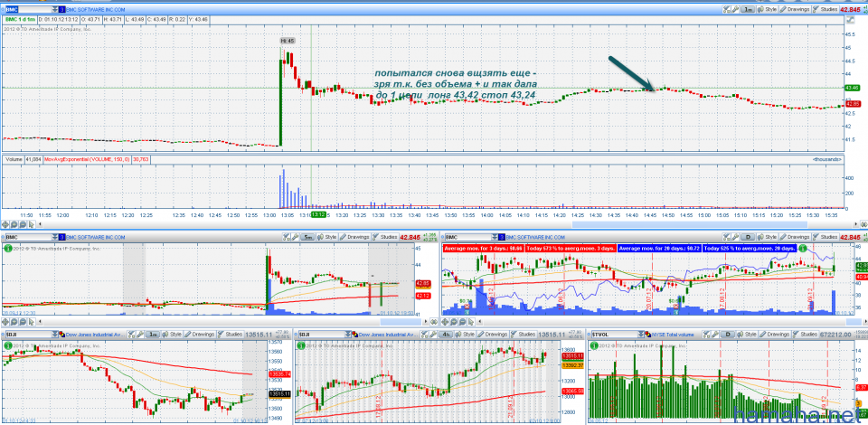Open Style in the BMC daily chart
868x425 pixels.
[x=768, y=237]
